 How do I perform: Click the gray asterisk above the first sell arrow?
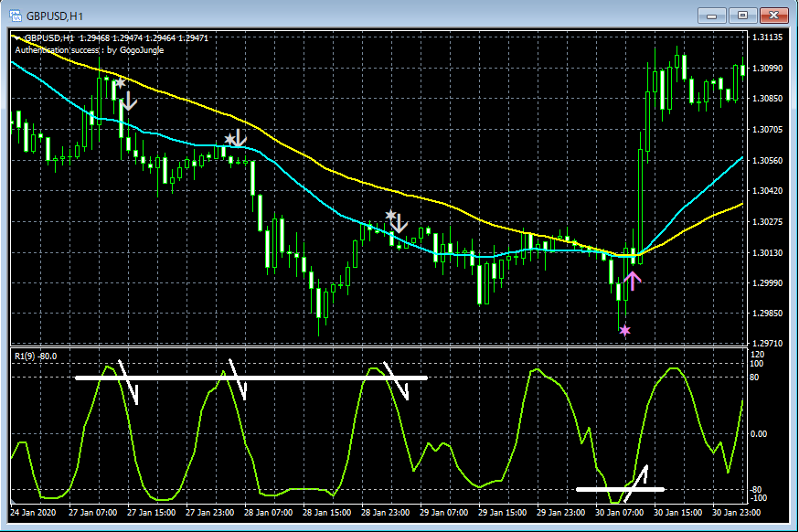tap(121, 82)
